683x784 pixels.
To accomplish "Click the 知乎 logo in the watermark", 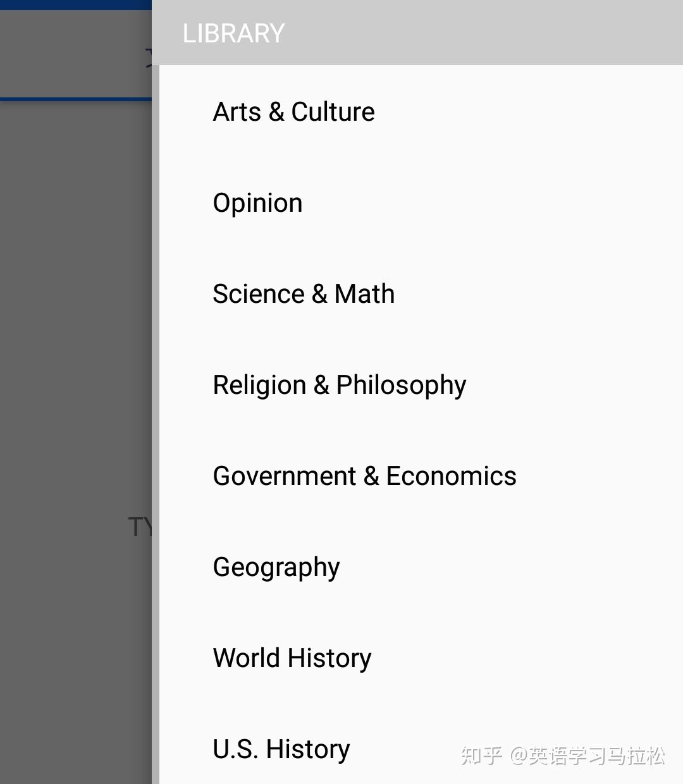I will (x=482, y=755).
